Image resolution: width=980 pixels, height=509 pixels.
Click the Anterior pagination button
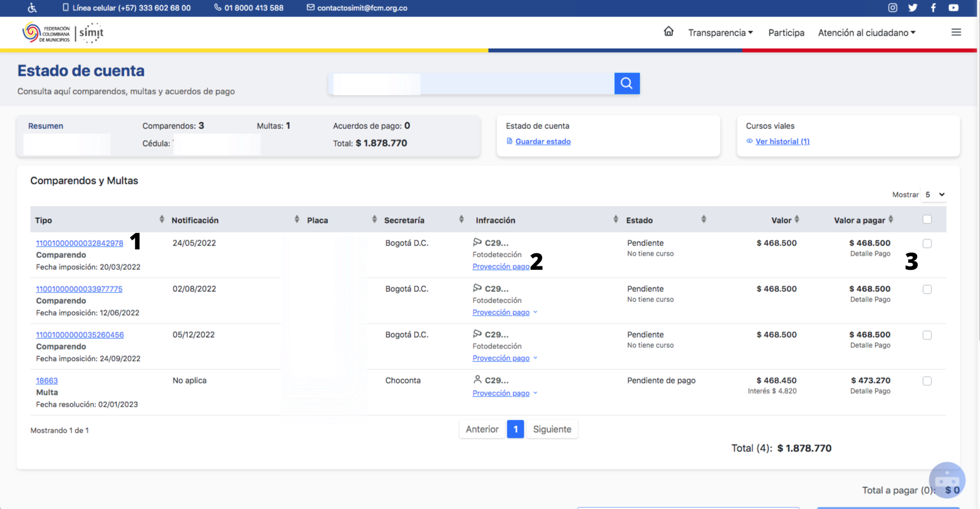coord(482,429)
